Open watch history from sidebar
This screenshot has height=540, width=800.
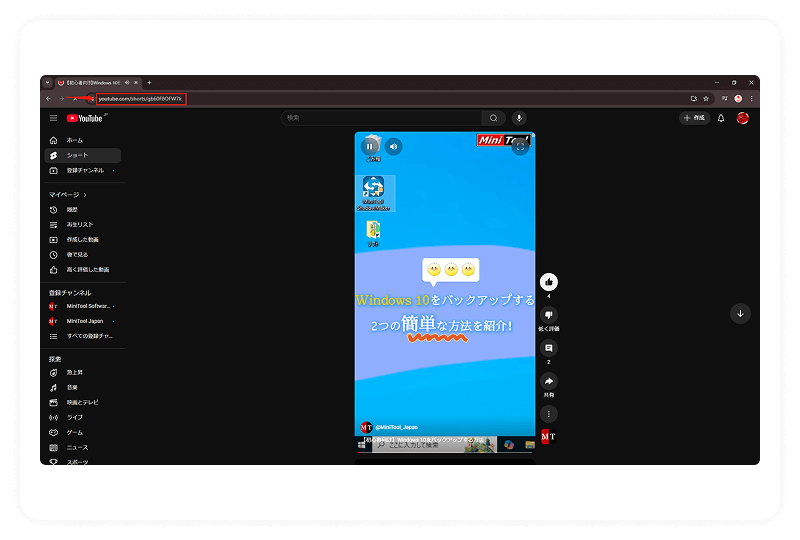pos(83,210)
